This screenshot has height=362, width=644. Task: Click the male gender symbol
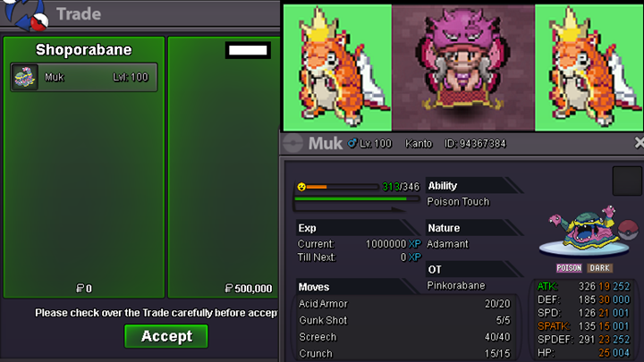tap(352, 143)
